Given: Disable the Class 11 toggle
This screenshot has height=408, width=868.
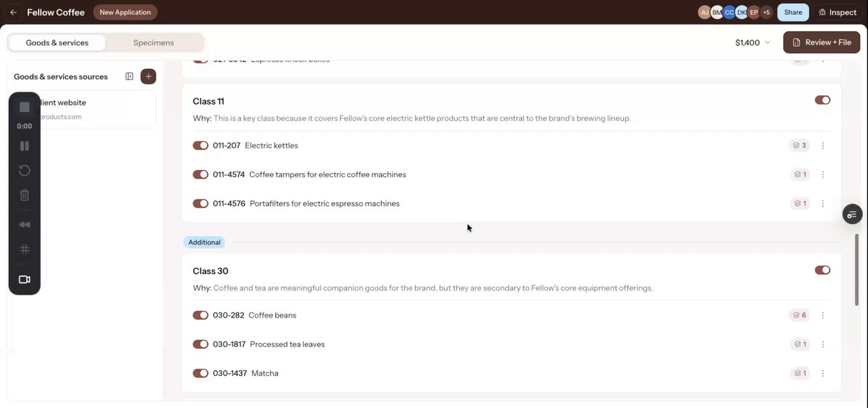Looking at the screenshot, I should 823,100.
